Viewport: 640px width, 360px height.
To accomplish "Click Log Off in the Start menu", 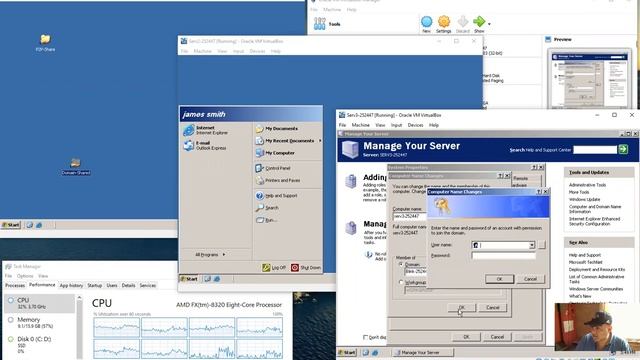I will click(274, 268).
